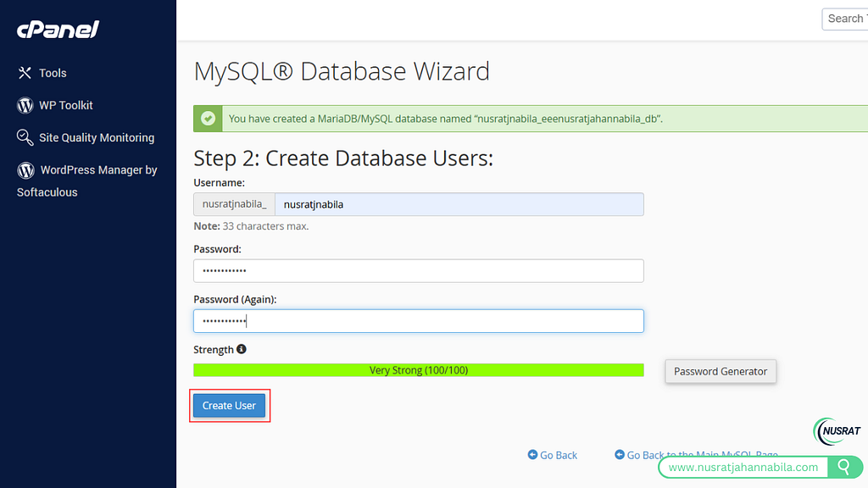This screenshot has height=488, width=868.
Task: Click the cPanel logo
Action: click(x=58, y=30)
